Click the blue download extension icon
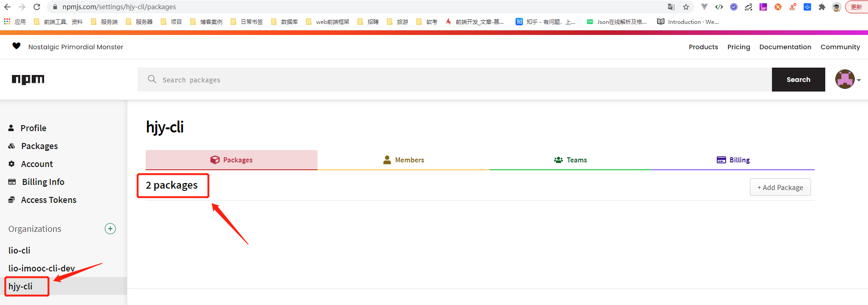Screen dimensions: 868x305 coord(807,7)
